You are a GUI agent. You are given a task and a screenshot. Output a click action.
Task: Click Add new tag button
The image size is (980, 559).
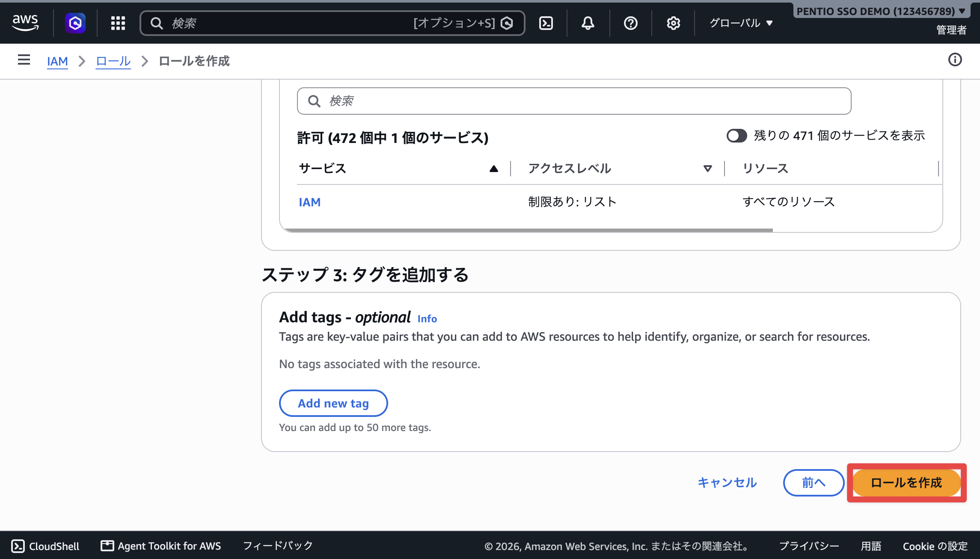[x=333, y=403]
